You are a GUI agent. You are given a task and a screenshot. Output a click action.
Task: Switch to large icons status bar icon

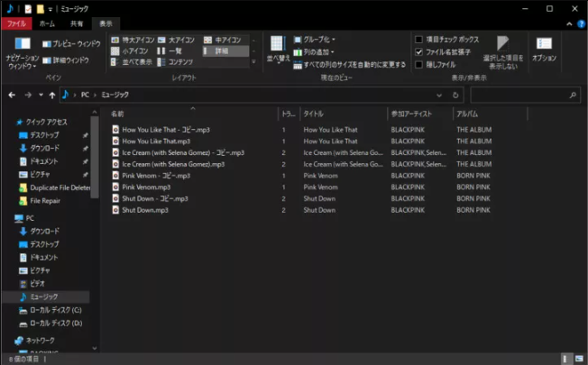579,359
